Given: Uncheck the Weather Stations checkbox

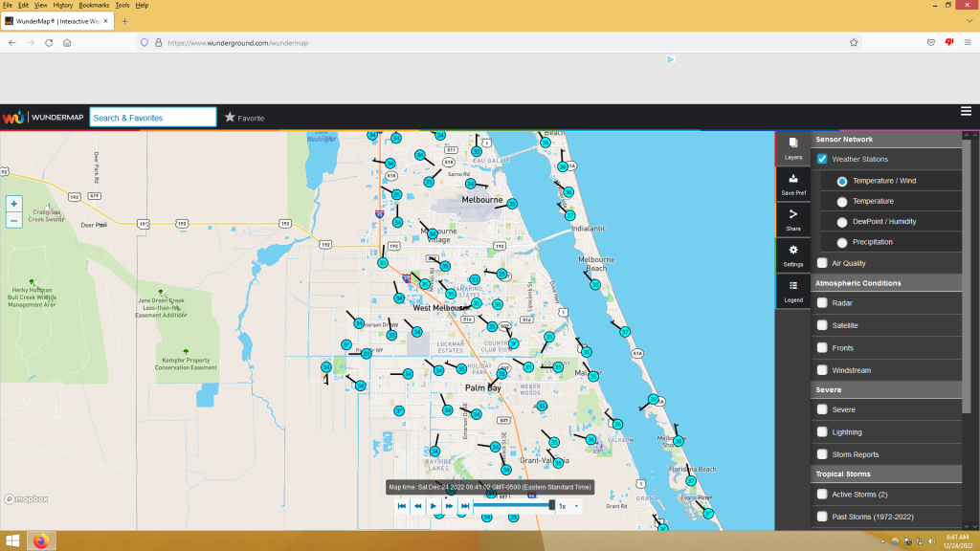Looking at the screenshot, I should [822, 159].
